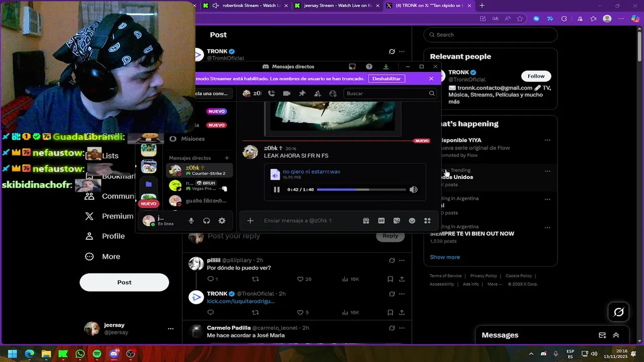This screenshot has width=644, height=362.
Task: Mute the audio attachment volume icon
Action: (x=413, y=190)
